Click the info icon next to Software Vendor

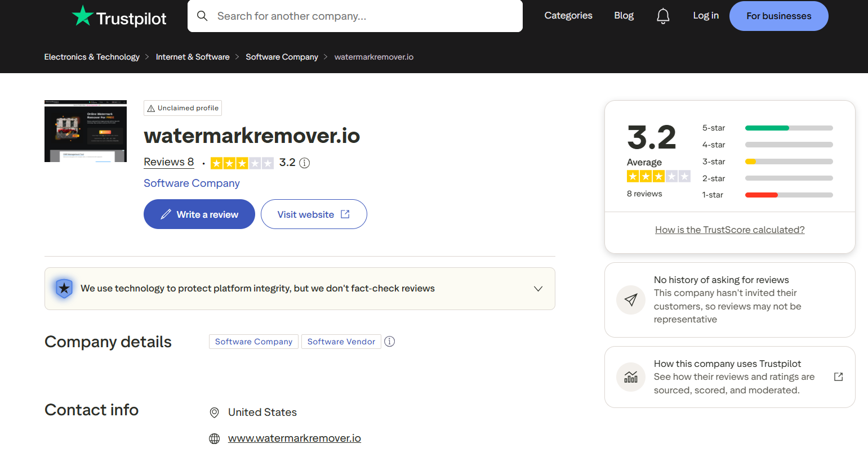click(x=390, y=342)
